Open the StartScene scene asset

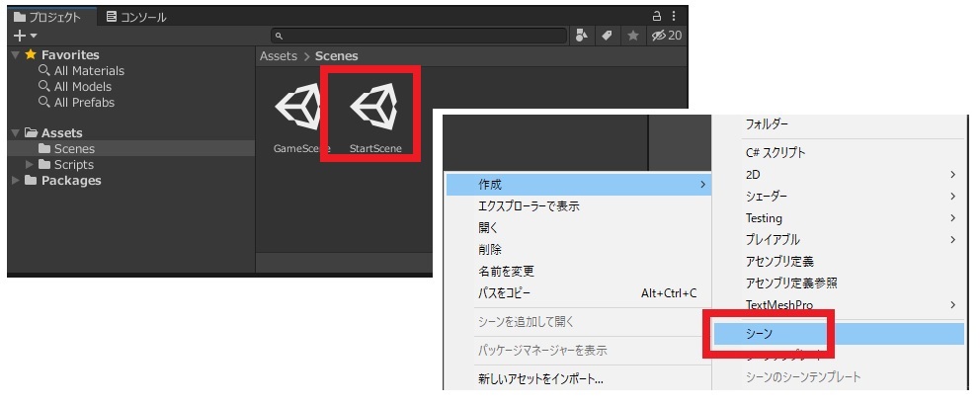point(373,119)
